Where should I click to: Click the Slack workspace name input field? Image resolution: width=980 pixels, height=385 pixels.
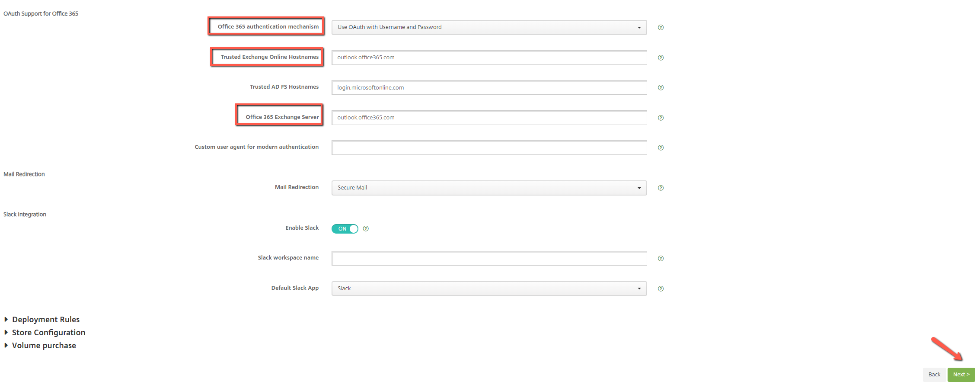pyautogui.click(x=489, y=258)
